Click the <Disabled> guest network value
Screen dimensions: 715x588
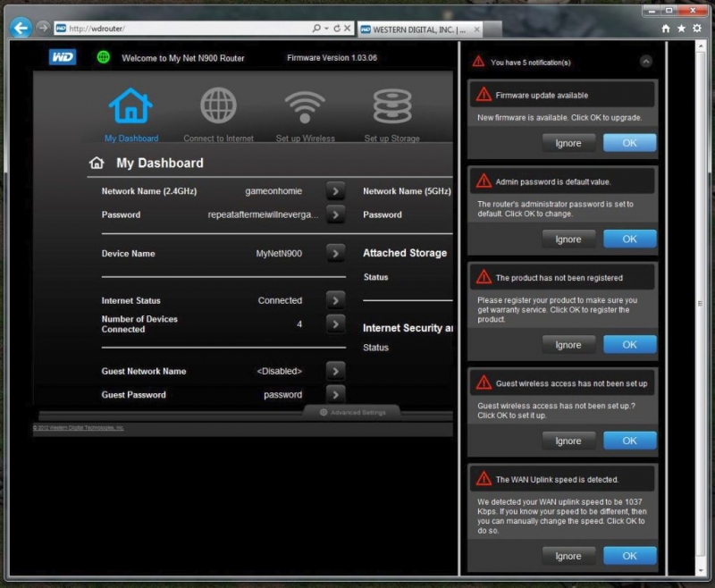click(279, 371)
